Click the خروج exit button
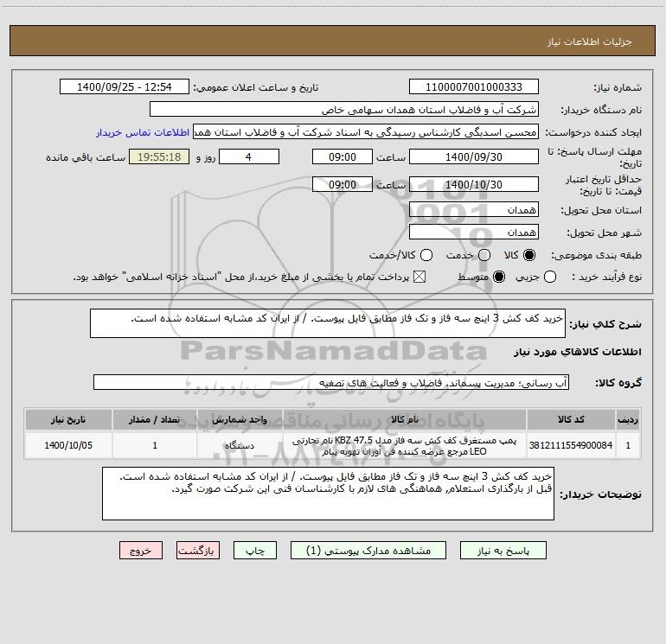 (141, 551)
